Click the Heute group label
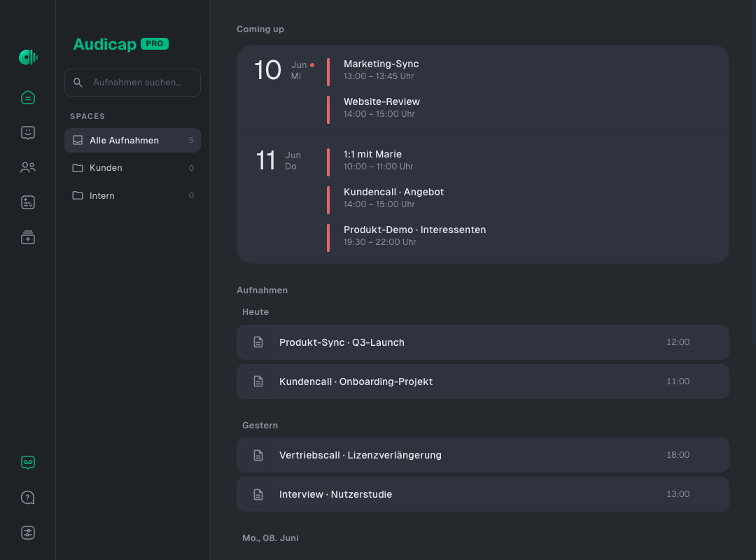 [255, 312]
